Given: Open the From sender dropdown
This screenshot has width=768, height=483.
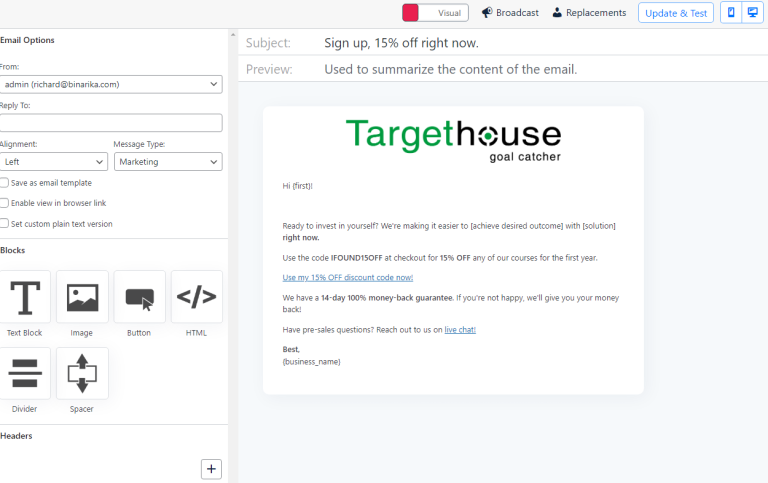Looking at the screenshot, I should [110, 85].
